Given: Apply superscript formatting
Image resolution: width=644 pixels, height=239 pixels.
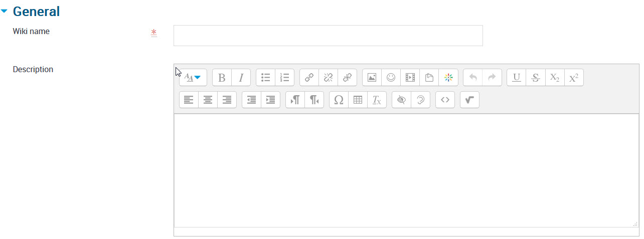Looking at the screenshot, I should (574, 78).
